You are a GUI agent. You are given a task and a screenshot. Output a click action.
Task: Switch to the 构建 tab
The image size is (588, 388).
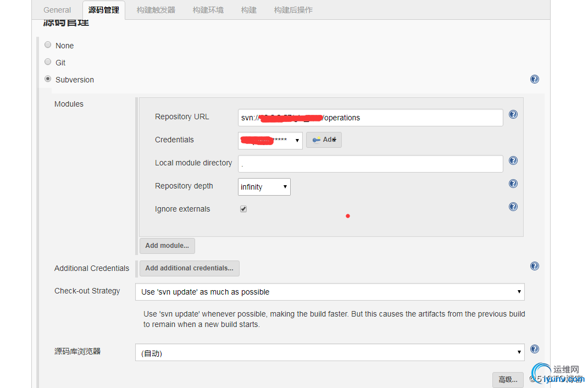tap(248, 10)
